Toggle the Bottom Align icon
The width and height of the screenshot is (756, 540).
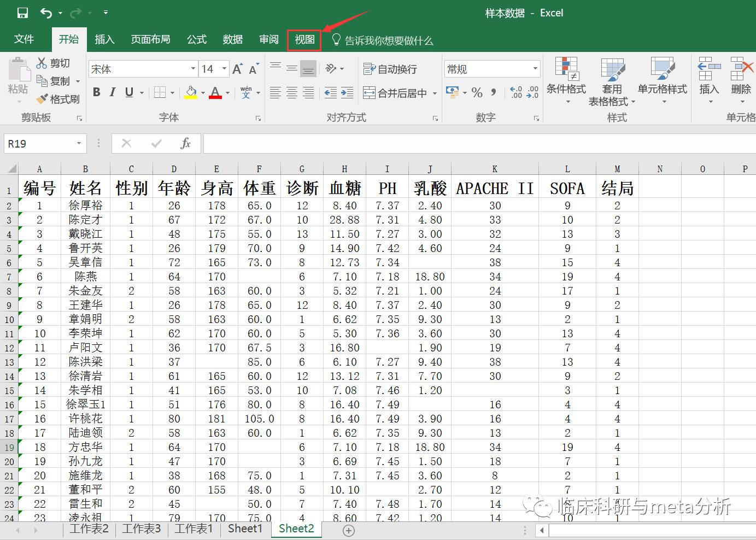308,68
